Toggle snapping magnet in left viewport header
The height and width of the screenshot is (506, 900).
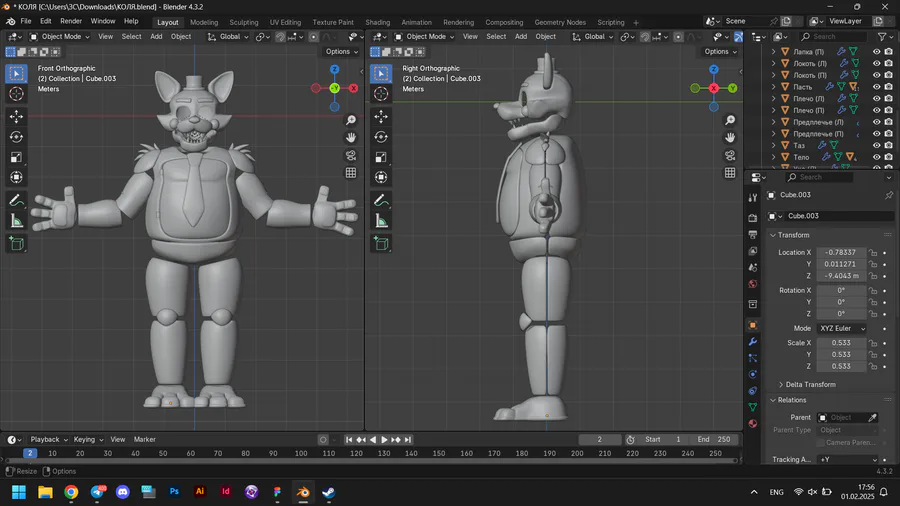click(280, 37)
